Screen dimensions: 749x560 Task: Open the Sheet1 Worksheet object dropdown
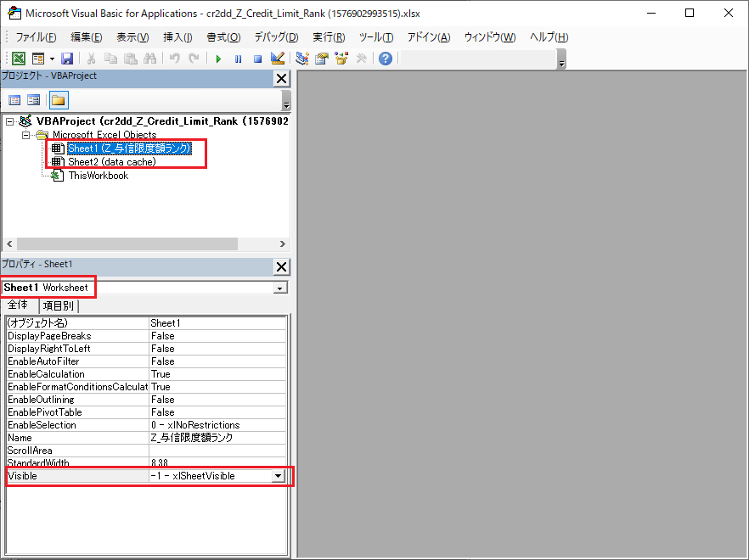coord(280,288)
